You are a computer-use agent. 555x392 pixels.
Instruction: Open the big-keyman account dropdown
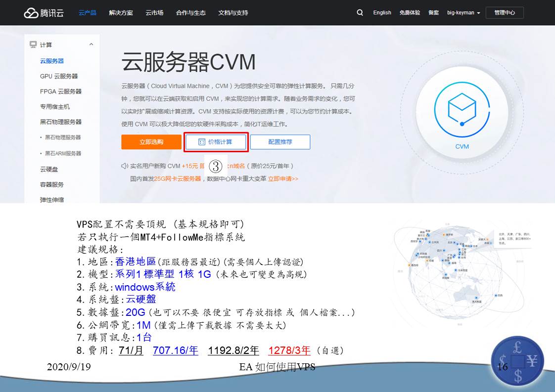pos(463,13)
